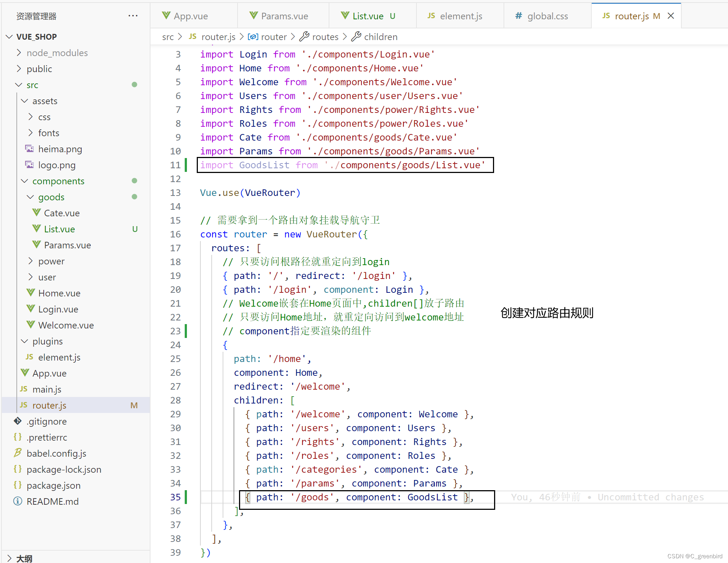Image resolution: width=728 pixels, height=563 pixels.
Task: Expand the fonts folder
Action: coord(31,133)
